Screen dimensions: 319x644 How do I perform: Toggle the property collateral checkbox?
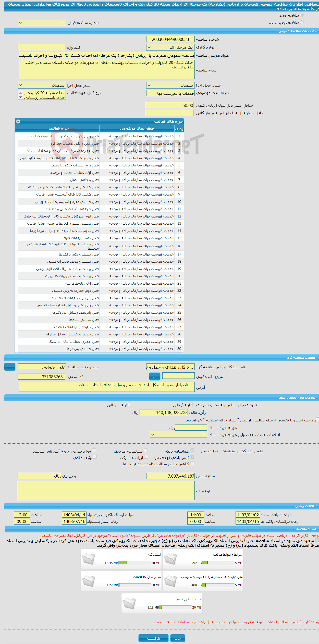tap(95, 457)
